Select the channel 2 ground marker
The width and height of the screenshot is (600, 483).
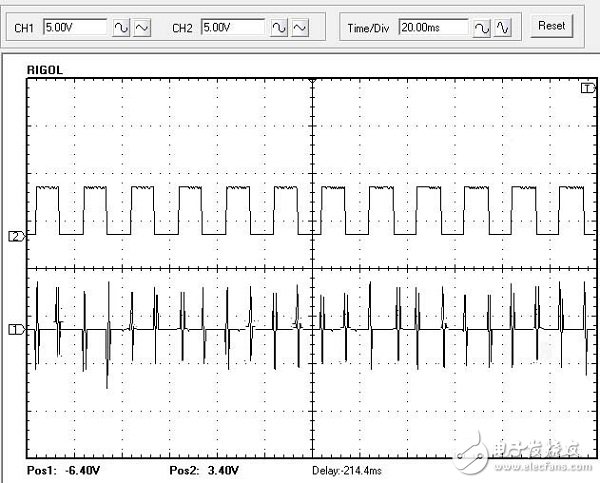point(15,236)
